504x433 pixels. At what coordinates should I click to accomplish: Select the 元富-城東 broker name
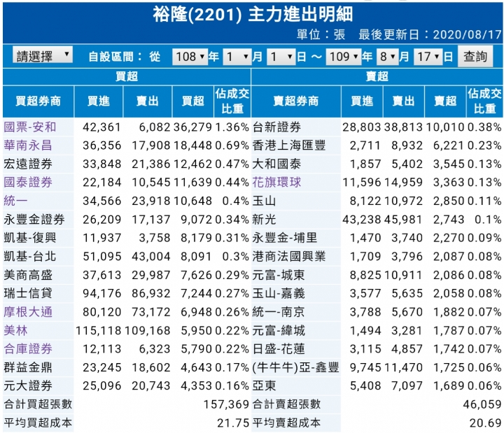click(279, 275)
